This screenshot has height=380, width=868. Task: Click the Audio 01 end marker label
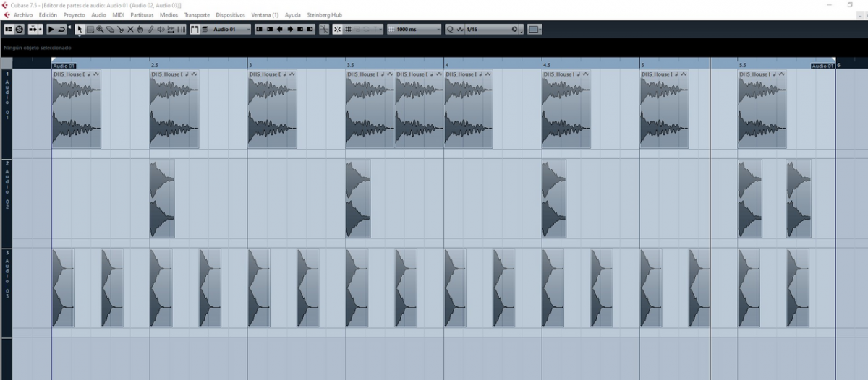click(822, 66)
